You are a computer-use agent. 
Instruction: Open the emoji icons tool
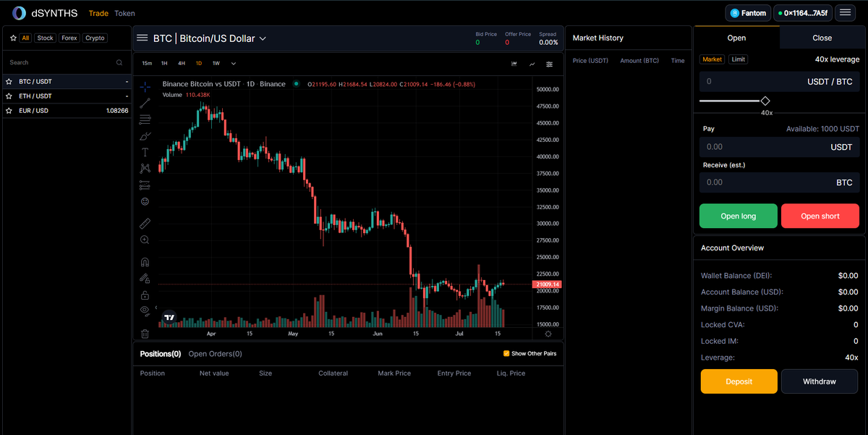145,201
